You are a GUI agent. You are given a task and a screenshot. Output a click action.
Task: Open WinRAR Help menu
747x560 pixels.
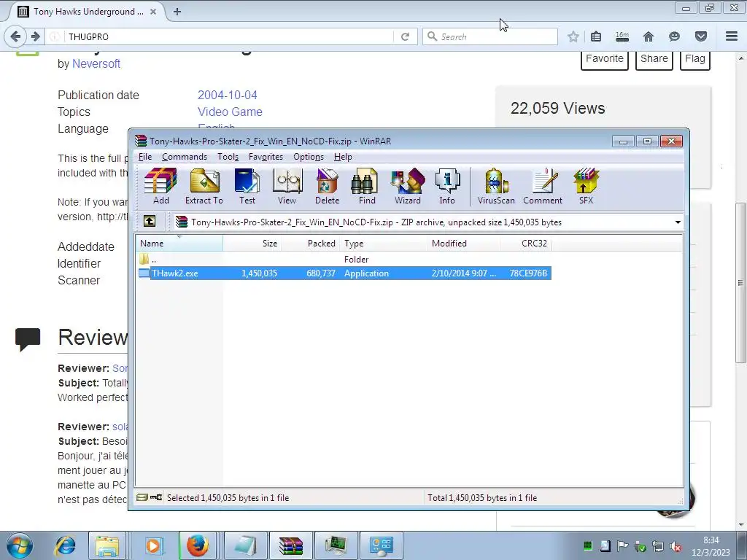[x=343, y=157]
